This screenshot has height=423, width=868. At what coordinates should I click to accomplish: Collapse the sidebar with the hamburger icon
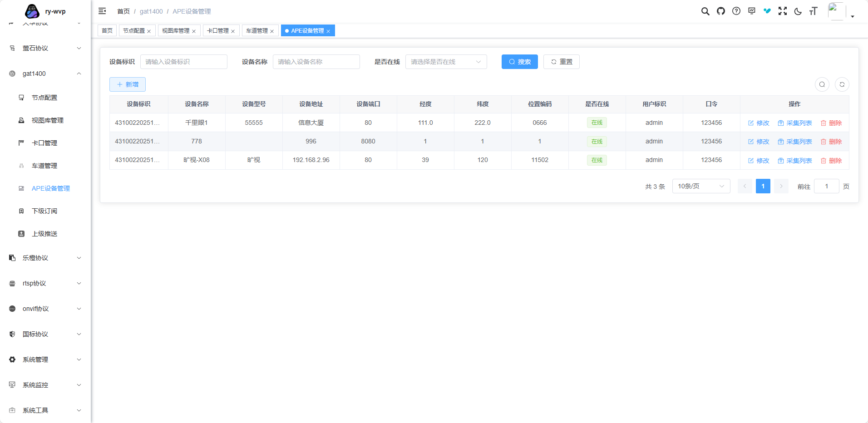(102, 11)
